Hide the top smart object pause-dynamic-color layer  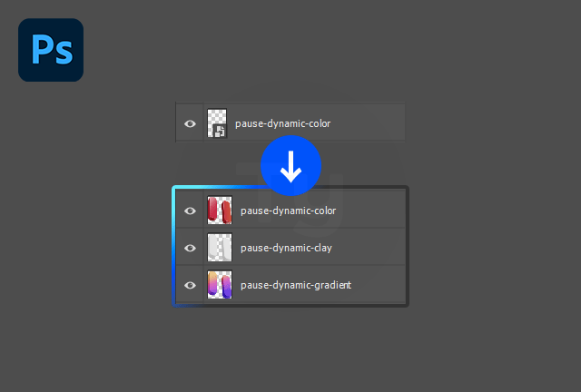[190, 123]
